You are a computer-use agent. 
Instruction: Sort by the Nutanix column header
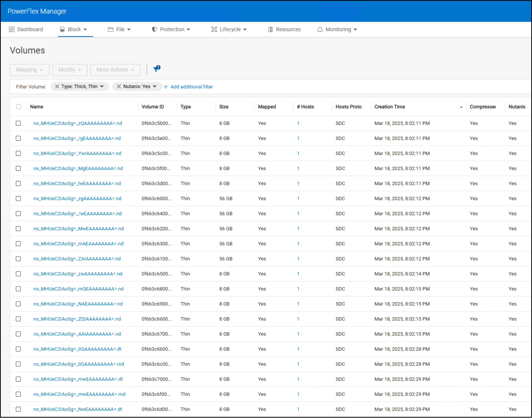click(x=517, y=107)
